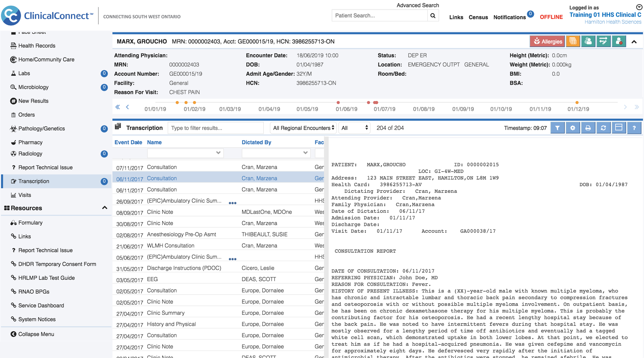Click the patient search magnifier icon
The height and width of the screenshot is (358, 644).
click(433, 16)
